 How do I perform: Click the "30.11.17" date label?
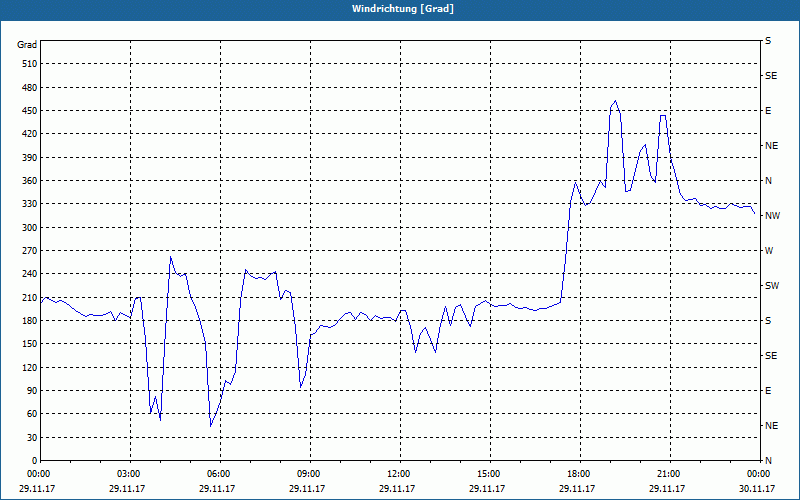click(x=757, y=488)
